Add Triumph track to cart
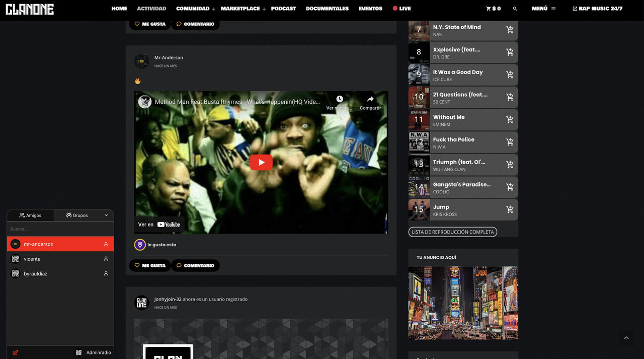 510,165
